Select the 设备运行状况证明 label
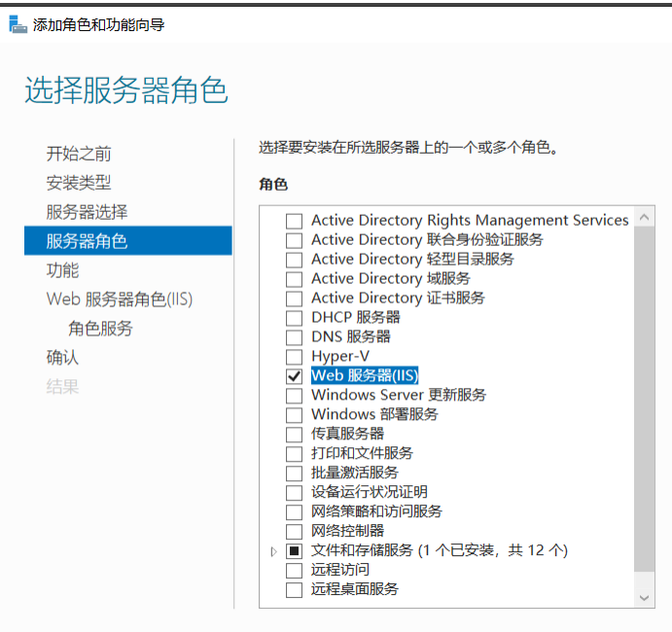 click(370, 492)
